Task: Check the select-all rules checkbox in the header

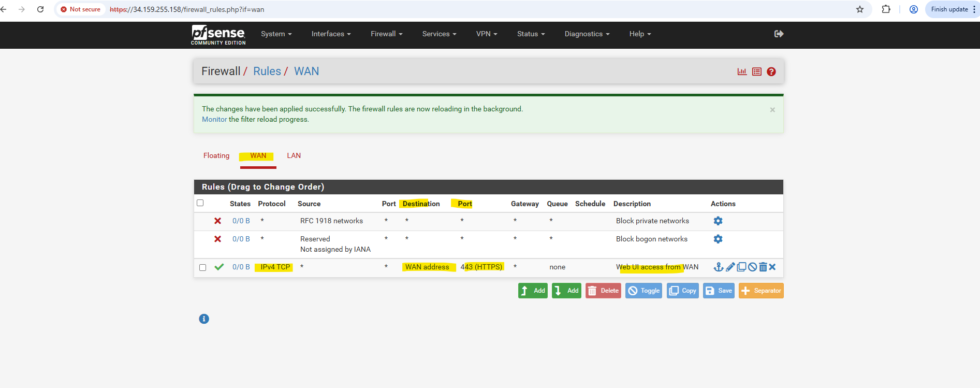Action: [200, 203]
